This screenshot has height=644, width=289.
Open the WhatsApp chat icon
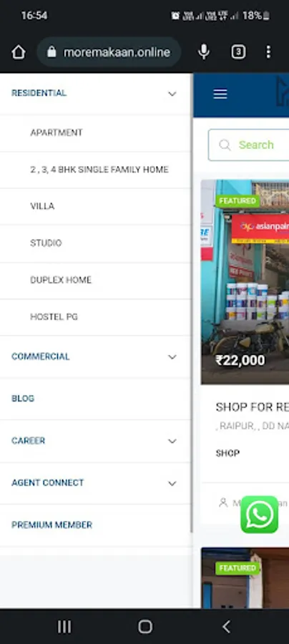click(260, 514)
